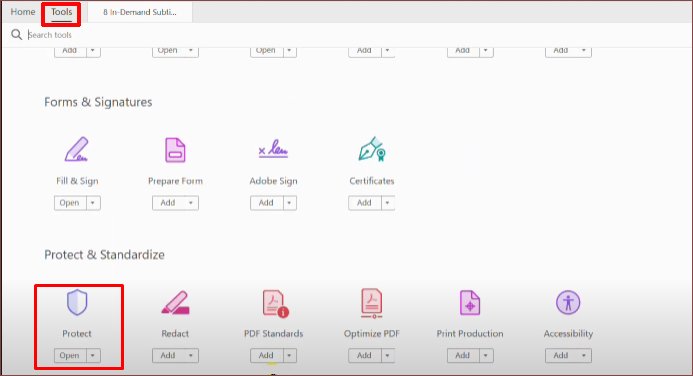Screen dimensions: 693x376
Task: Expand Accessibility Add dropdown arrow
Action: pyautogui.click(x=584, y=356)
